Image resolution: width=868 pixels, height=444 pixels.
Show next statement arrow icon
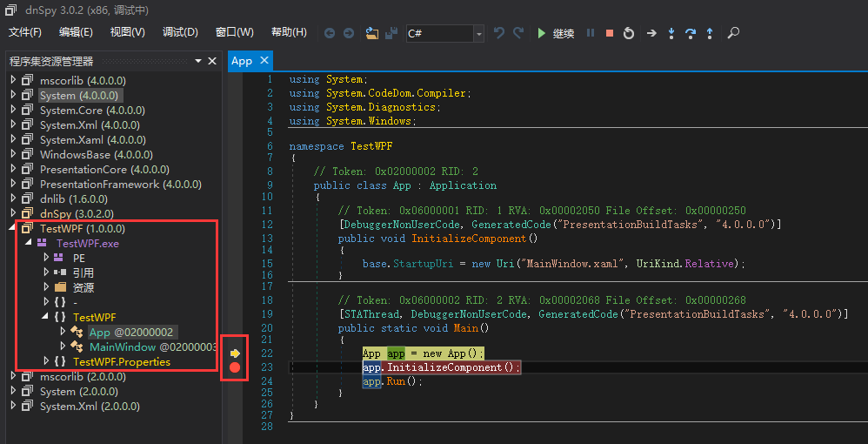coord(651,33)
